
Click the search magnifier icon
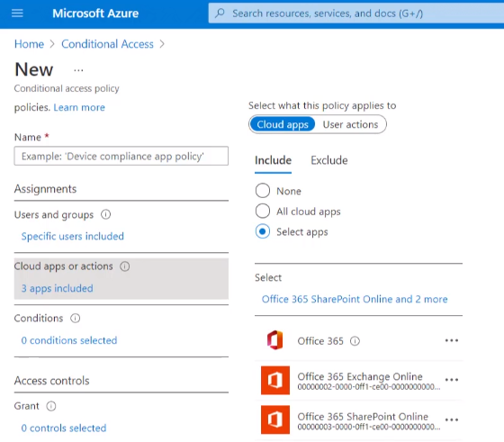220,14
